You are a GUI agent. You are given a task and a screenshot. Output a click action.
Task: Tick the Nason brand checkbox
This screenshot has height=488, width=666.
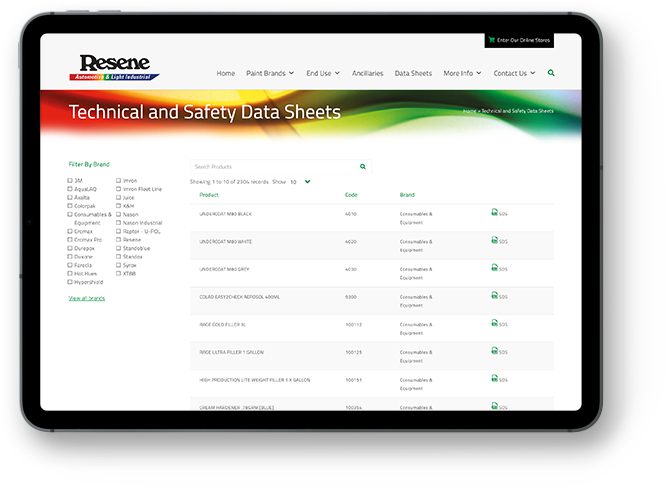click(x=119, y=214)
